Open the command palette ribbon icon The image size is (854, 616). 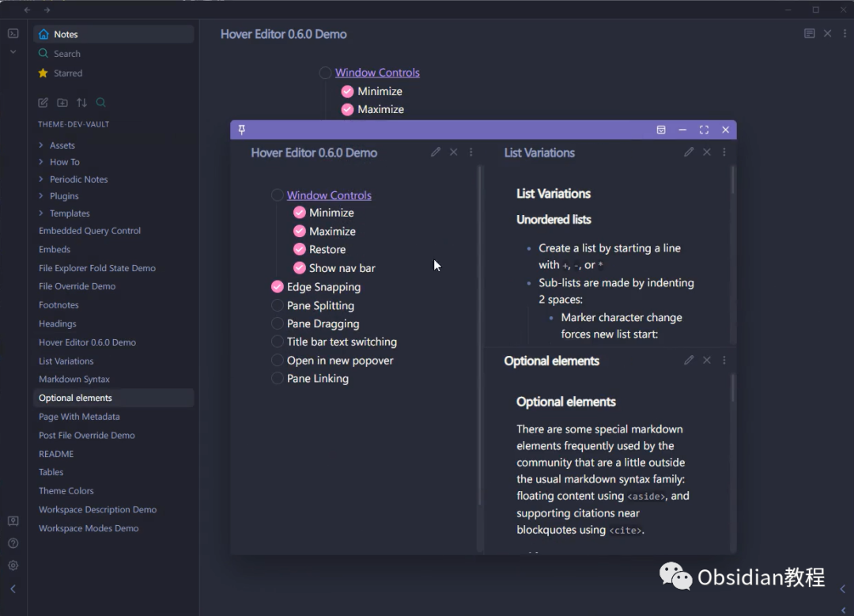tap(13, 34)
